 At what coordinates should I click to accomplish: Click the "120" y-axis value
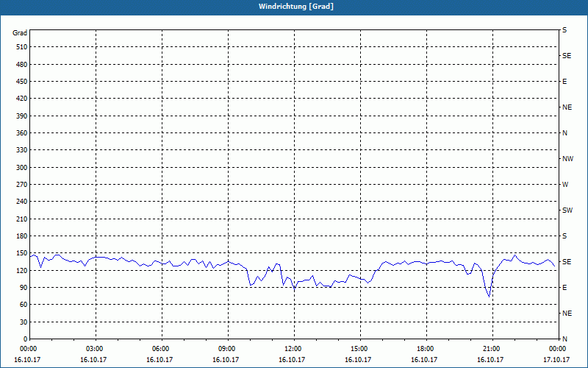(22, 270)
